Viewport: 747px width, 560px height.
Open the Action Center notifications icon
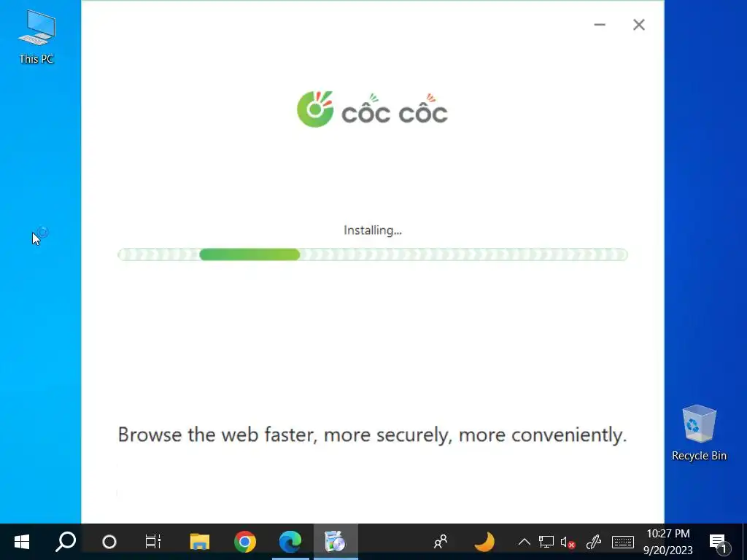[719, 542]
